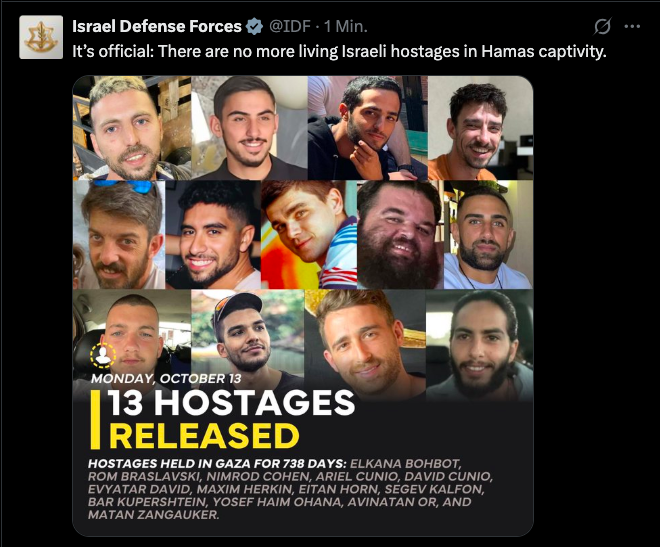
Task: Select photo of man resting chin on hand
Action: point(367,128)
